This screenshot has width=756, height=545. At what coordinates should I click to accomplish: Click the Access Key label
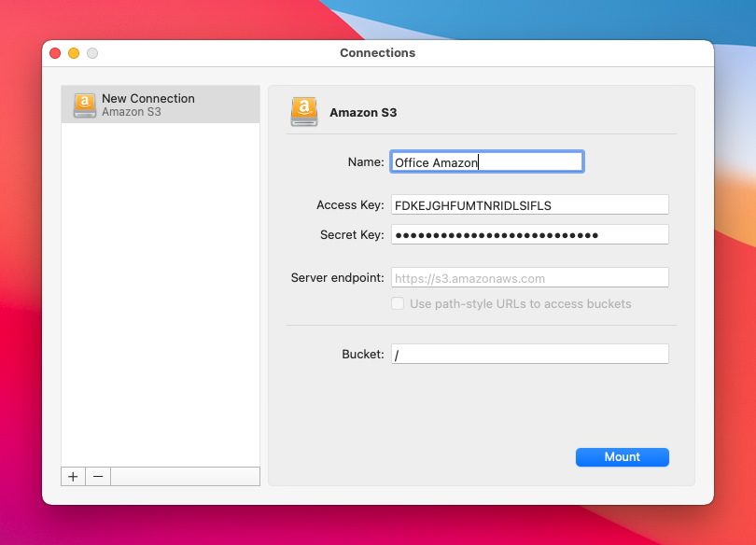pos(350,205)
